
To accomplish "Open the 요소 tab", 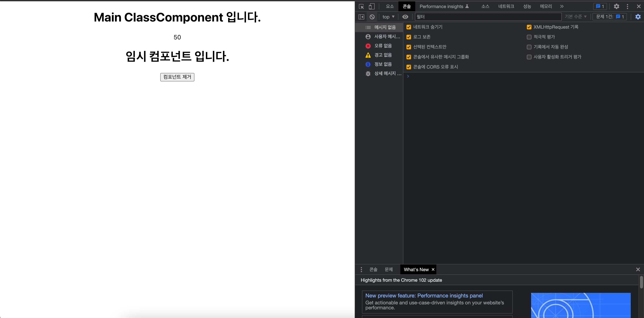I will point(390,7).
